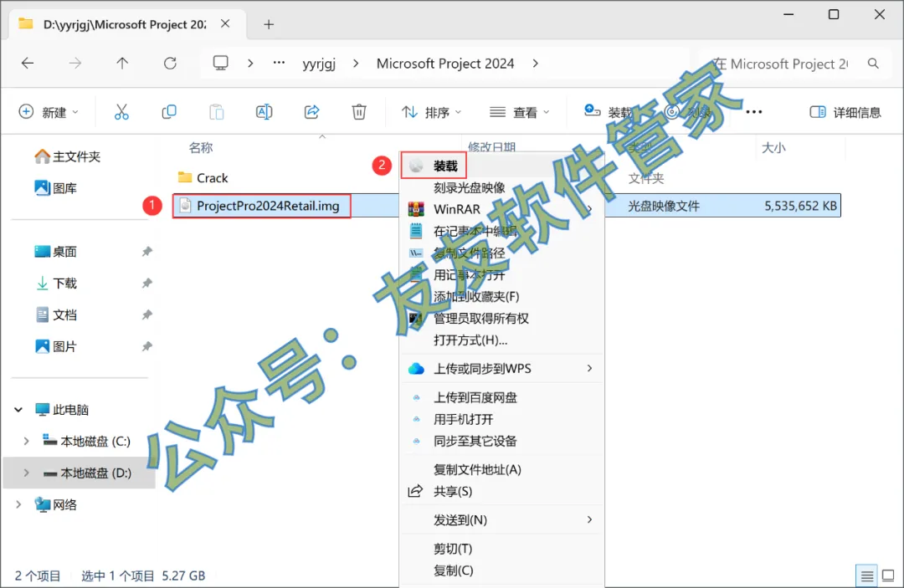Select Copy (C) in context menu

(453, 570)
